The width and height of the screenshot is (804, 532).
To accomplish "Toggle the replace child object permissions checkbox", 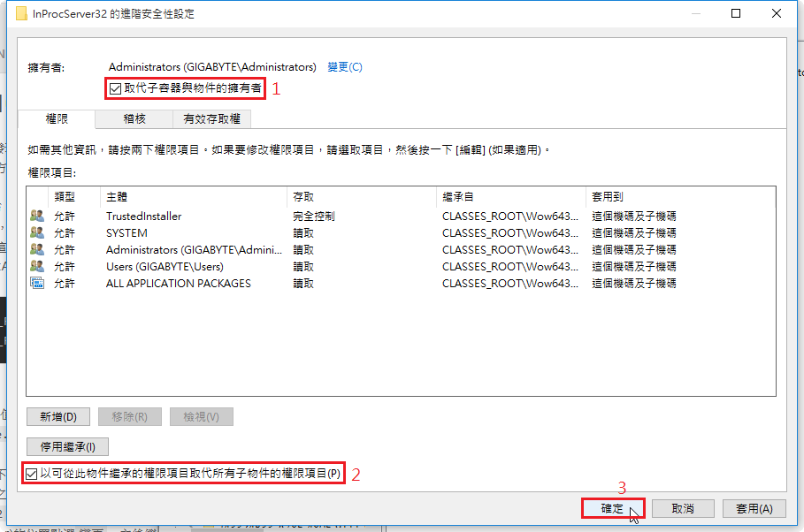I will point(33,474).
